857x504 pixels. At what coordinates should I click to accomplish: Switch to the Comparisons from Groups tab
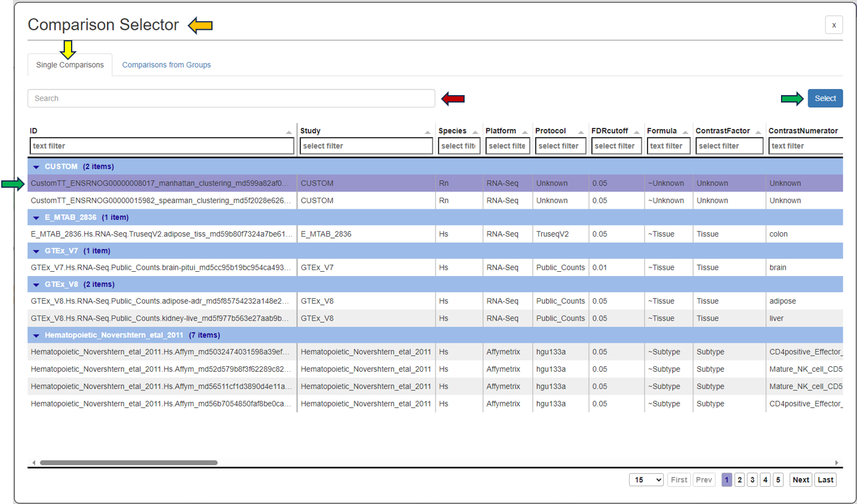point(166,64)
